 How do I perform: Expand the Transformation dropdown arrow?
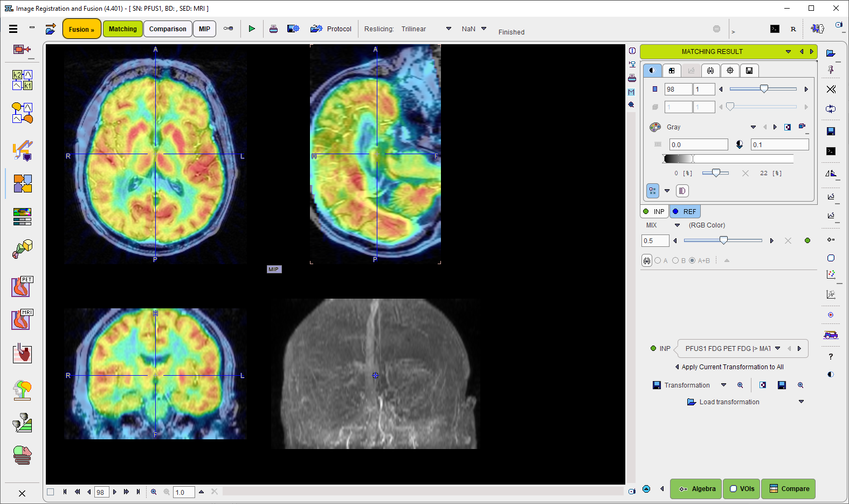tap(723, 385)
